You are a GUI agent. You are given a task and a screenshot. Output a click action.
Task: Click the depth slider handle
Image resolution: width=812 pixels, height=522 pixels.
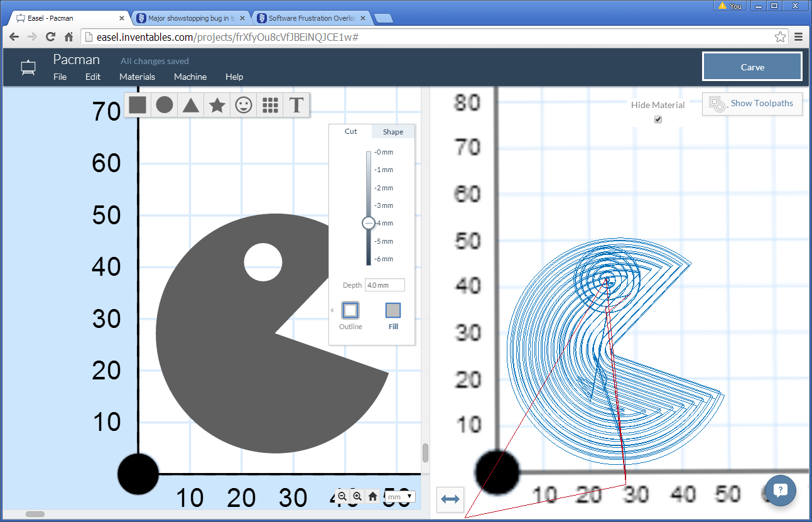(x=369, y=223)
